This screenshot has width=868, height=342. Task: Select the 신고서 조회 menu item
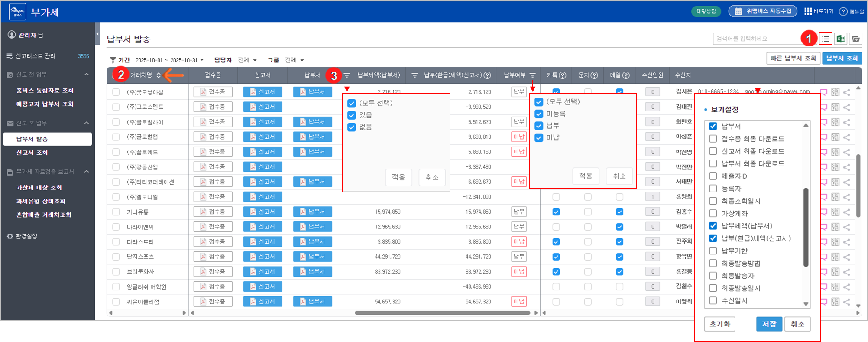(x=32, y=153)
